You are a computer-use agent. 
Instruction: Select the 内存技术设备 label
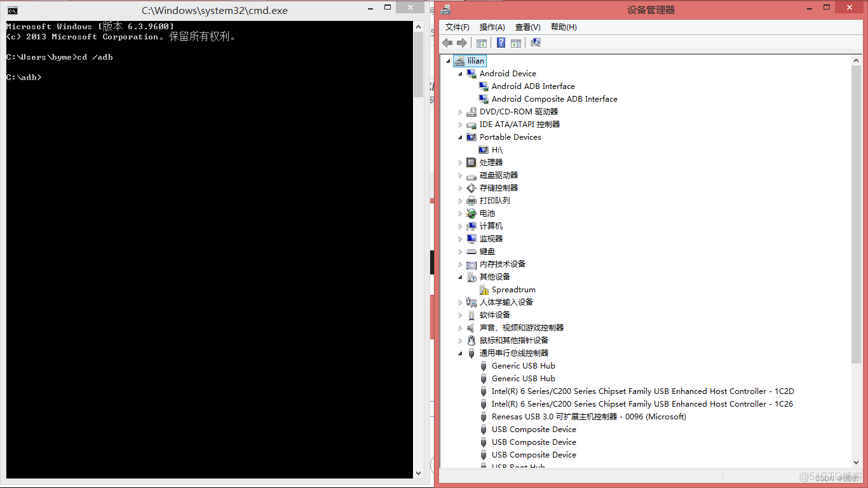(503, 264)
